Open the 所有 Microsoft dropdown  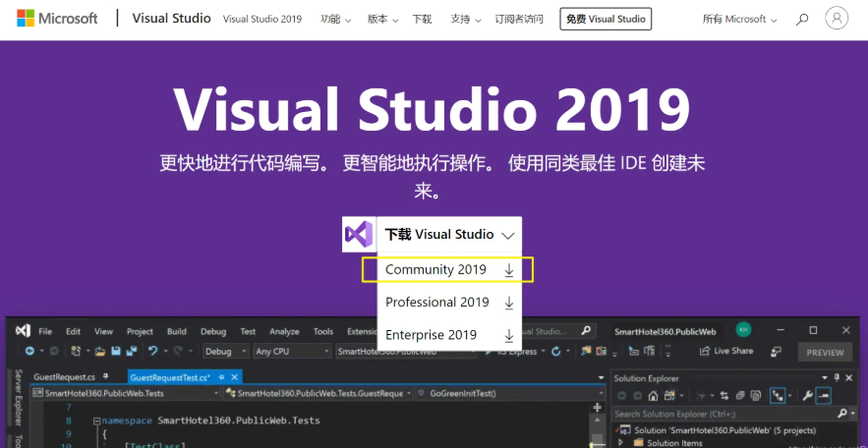739,19
